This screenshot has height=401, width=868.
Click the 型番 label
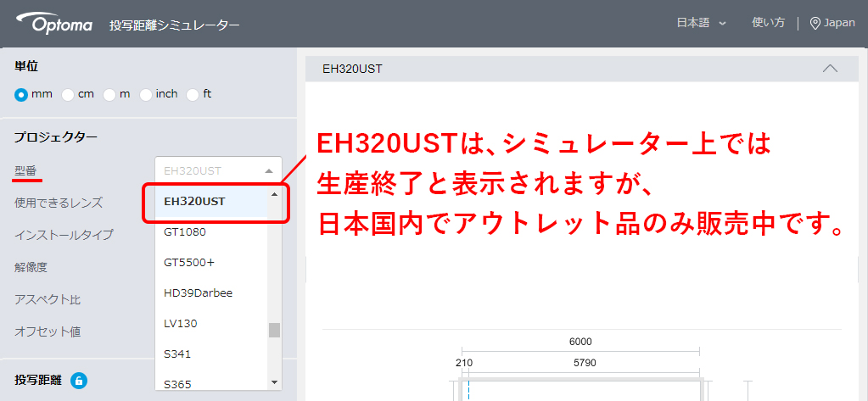(x=25, y=170)
